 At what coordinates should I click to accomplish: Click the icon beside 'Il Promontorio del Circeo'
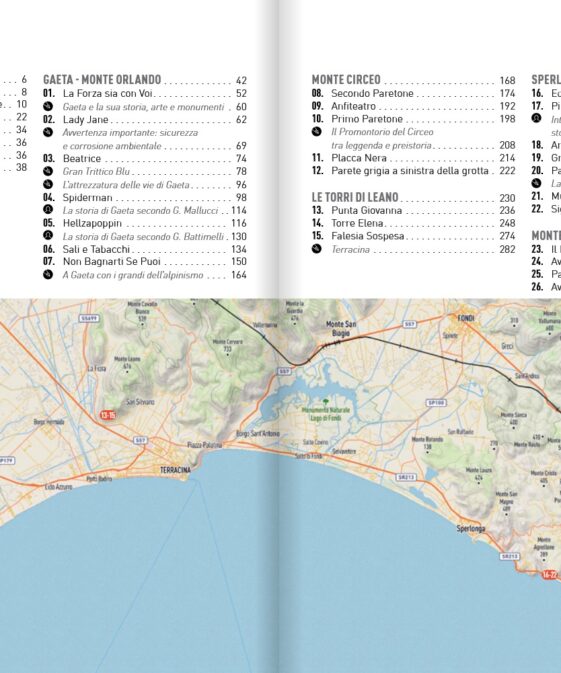317,132
